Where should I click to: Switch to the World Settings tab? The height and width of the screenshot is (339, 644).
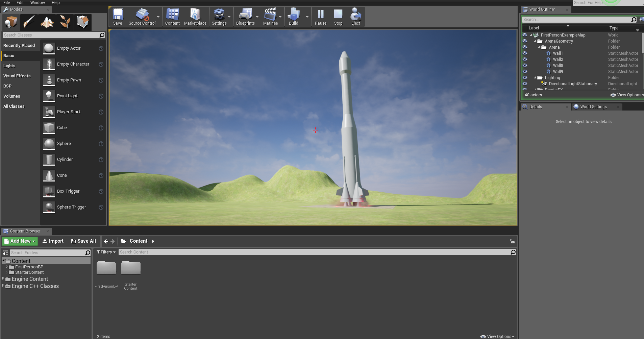(593, 107)
